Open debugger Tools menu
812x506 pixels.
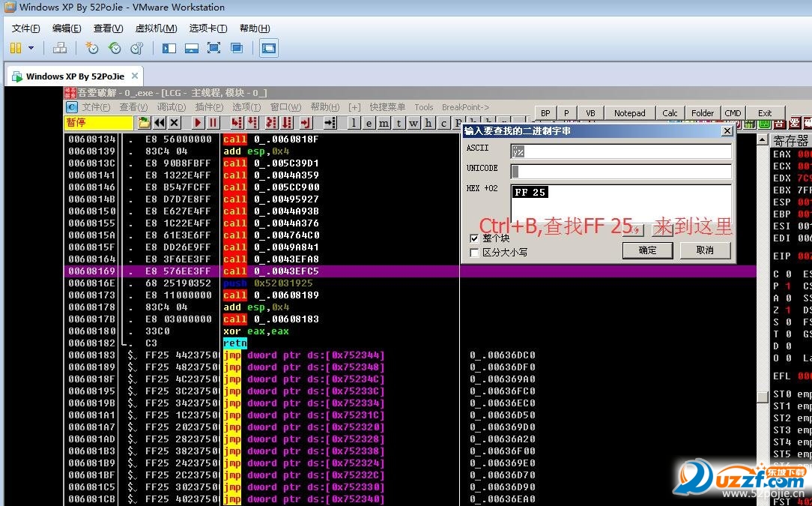click(x=424, y=107)
